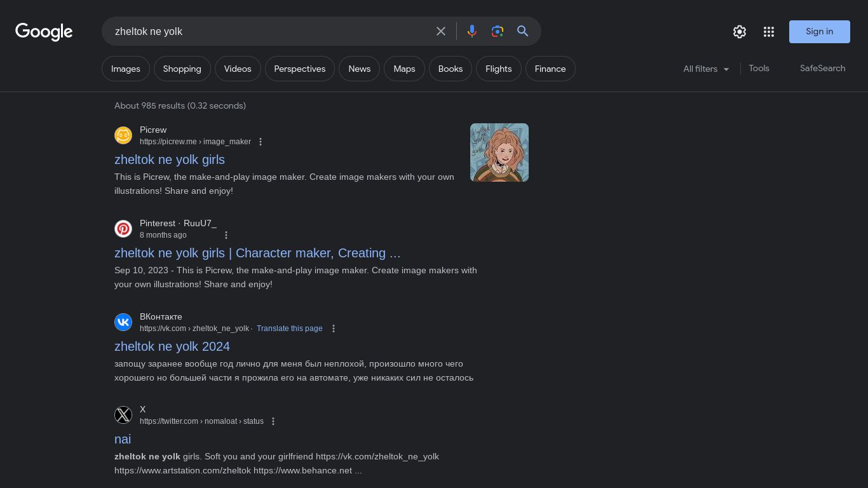This screenshot has height=488, width=868.
Task: Open Google Lens image search
Action: click(x=498, y=31)
